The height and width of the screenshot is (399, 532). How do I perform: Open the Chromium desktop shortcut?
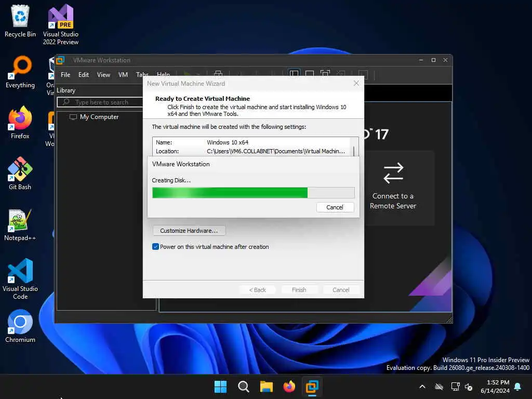point(20,326)
